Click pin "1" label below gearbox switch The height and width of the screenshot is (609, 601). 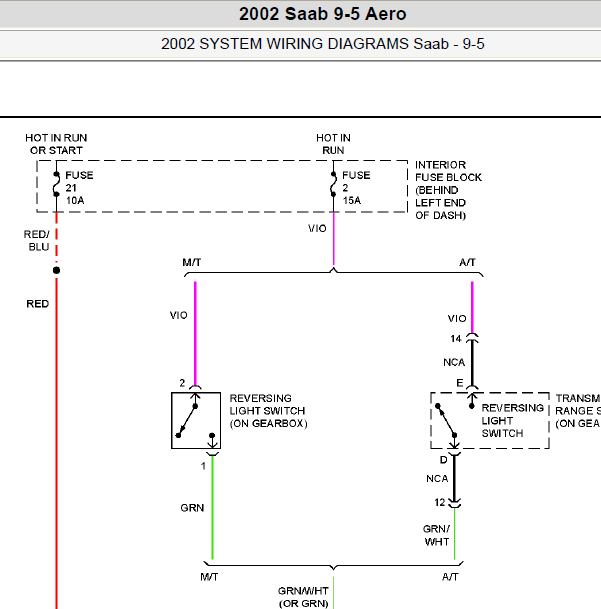coord(203,466)
